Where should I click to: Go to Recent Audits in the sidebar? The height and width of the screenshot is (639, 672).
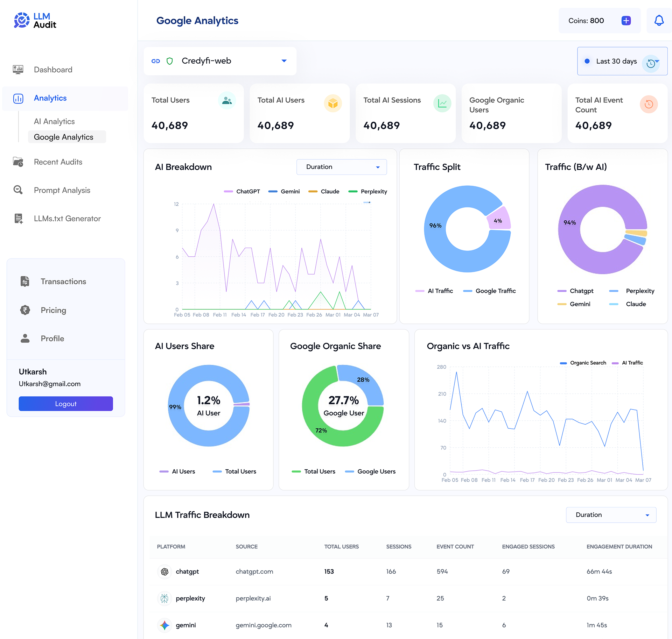[x=58, y=162]
